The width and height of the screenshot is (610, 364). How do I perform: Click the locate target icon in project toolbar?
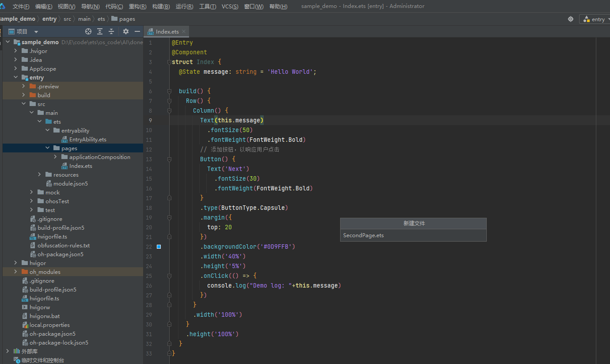[x=88, y=31]
